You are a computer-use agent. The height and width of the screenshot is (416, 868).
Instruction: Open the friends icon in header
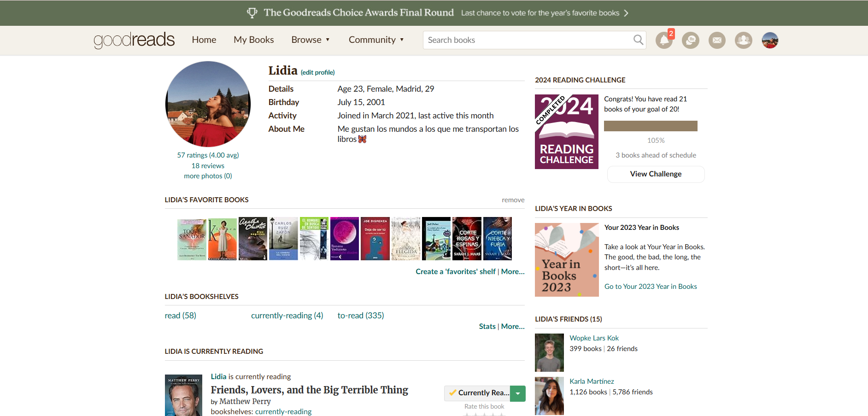point(744,41)
